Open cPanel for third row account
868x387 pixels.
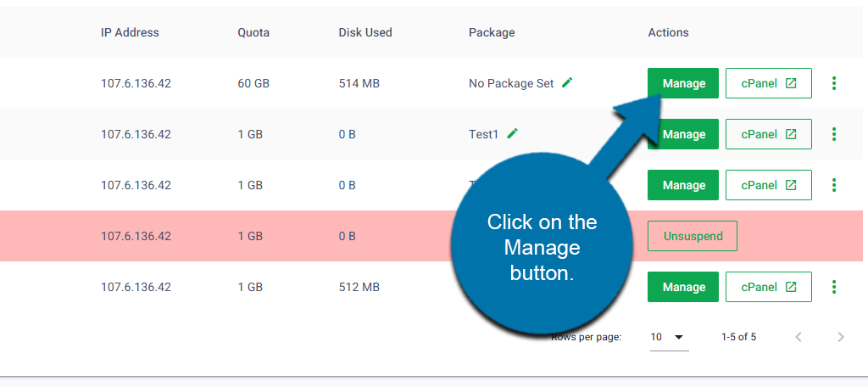click(x=769, y=185)
